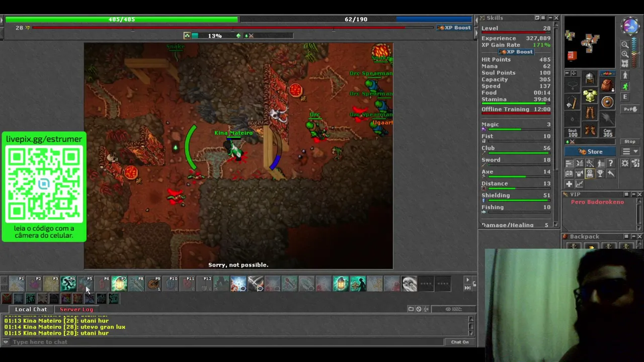Screen dimensions: 644x362
Task: Click the Offline Training value 12:00
Action: [x=541, y=109]
